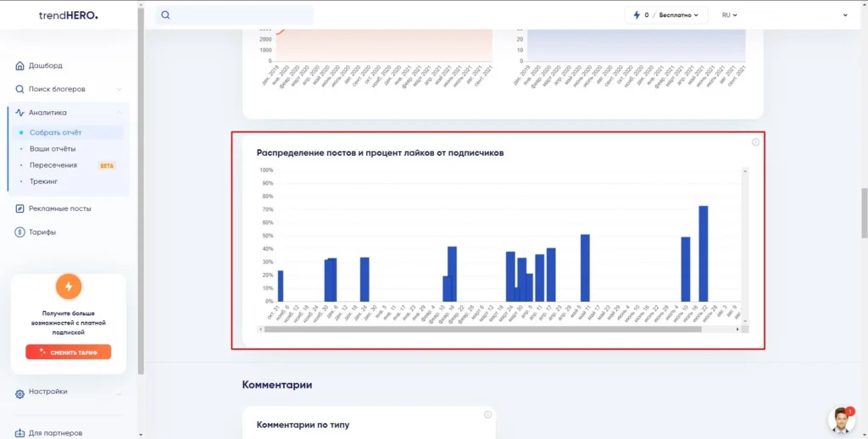The height and width of the screenshot is (439, 868).
Task: Expand the Поиск блогеров chevron
Action: click(119, 89)
